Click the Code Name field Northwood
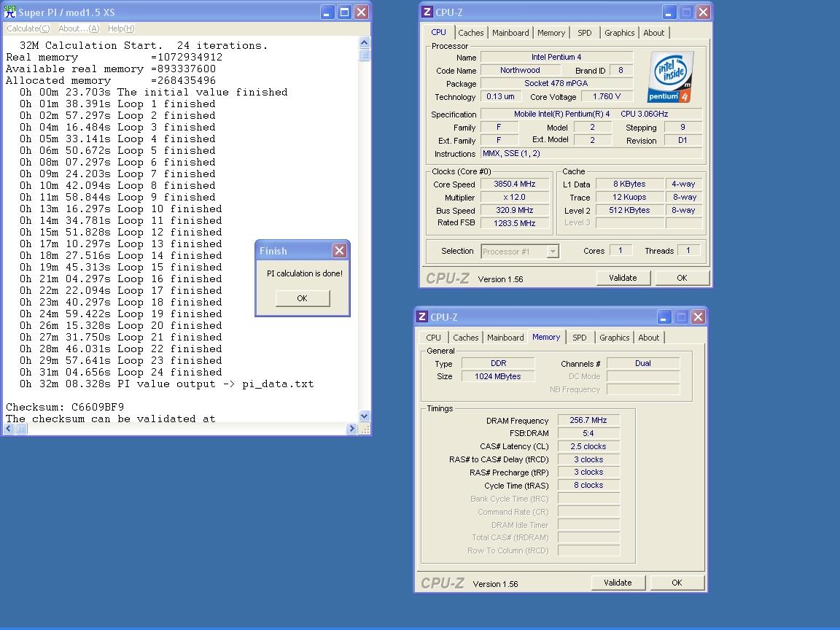840x630 pixels. [x=520, y=70]
